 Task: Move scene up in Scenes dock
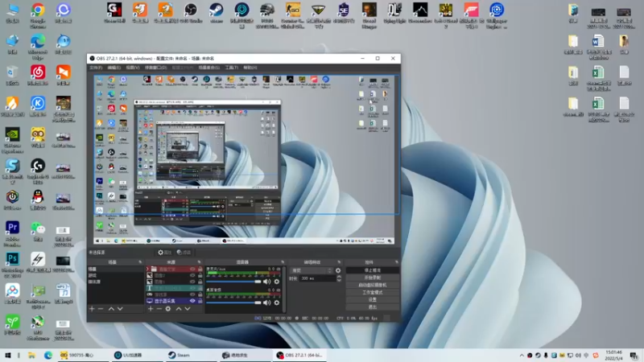[111, 309]
